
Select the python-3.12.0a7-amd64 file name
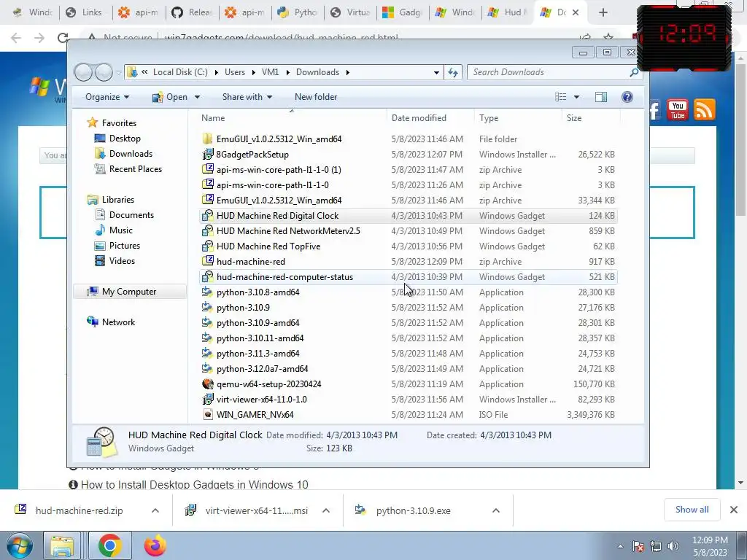click(x=263, y=369)
